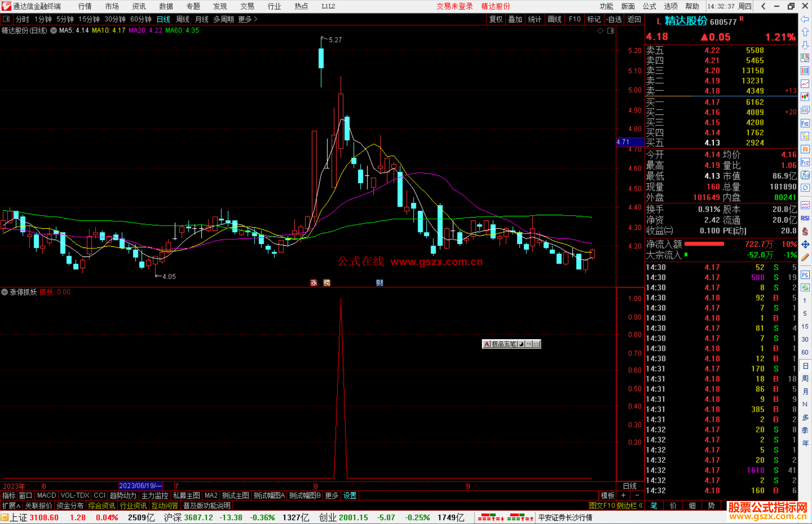This screenshot has height=524, width=812.
Task: Expand the 涨停抓妖 indicator dropdown arrow
Action: point(5,292)
